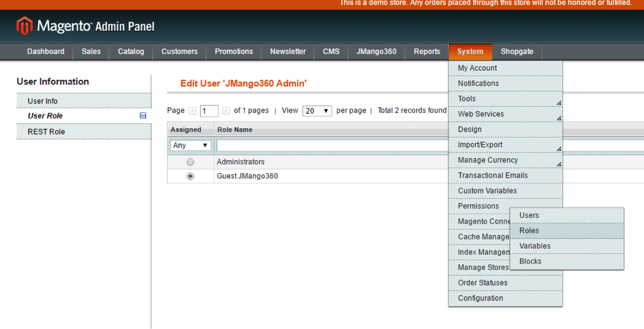This screenshot has width=644, height=329.
Task: Open the CMS menu
Action: [331, 51]
